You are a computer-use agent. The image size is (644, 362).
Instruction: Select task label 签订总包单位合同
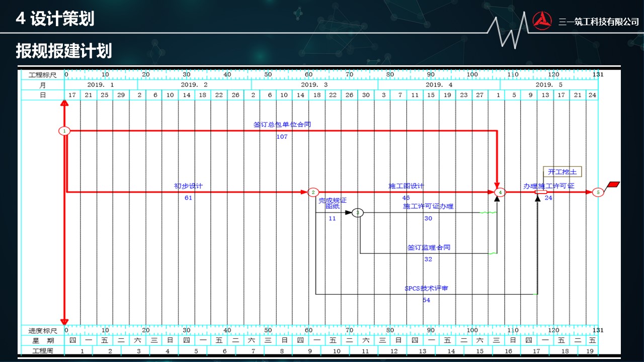(x=282, y=124)
